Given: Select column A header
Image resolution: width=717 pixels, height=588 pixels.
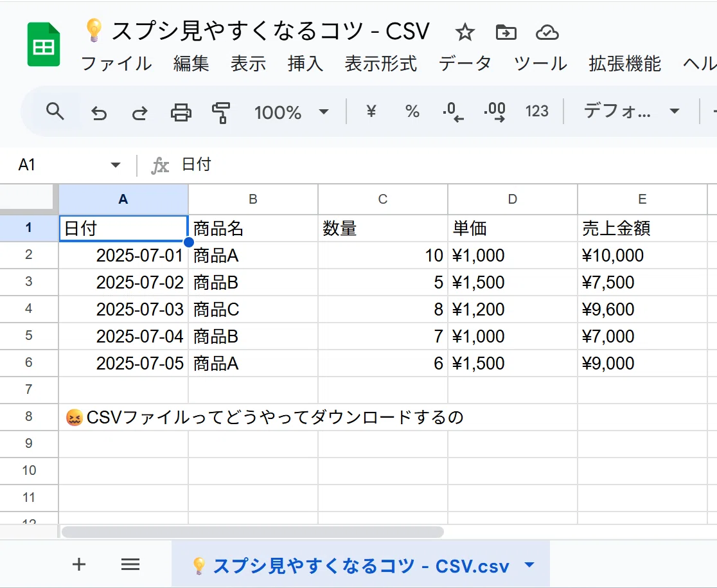Looking at the screenshot, I should click(x=123, y=199).
